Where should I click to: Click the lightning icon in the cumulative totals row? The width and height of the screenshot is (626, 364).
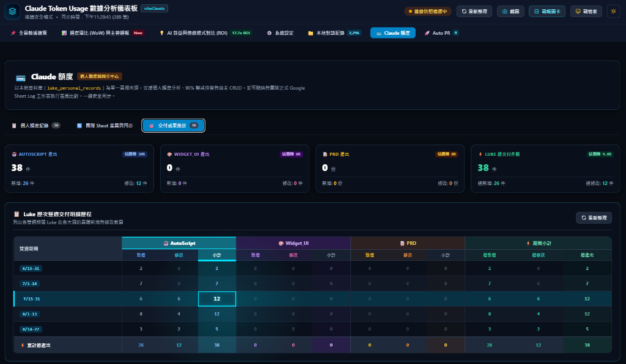(x=23, y=345)
